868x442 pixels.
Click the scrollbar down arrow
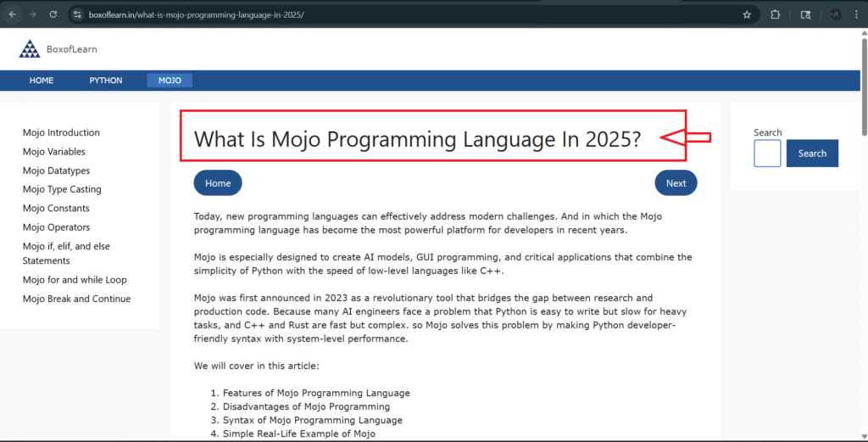[x=864, y=438]
